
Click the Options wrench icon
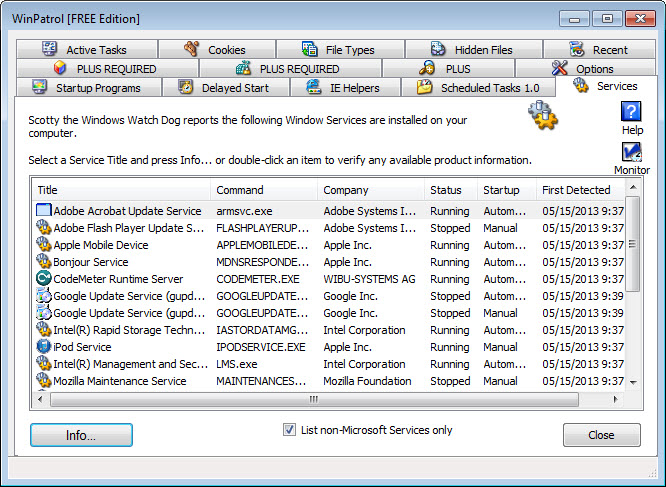click(x=559, y=68)
